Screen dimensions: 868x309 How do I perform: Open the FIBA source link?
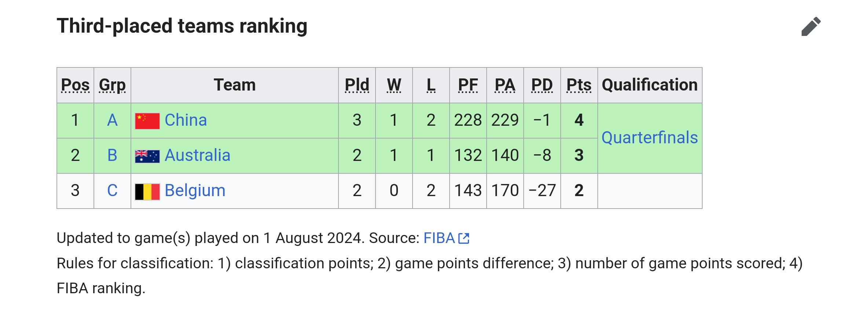pos(439,238)
